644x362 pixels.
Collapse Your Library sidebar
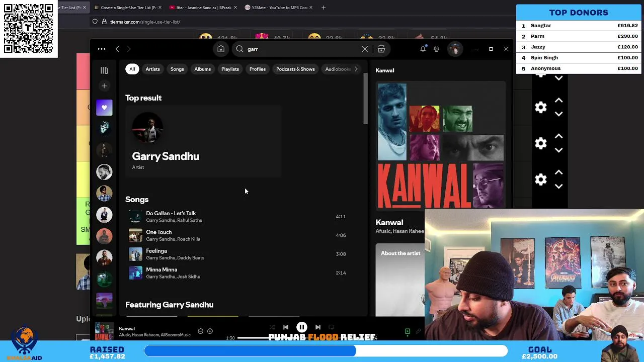tap(104, 70)
